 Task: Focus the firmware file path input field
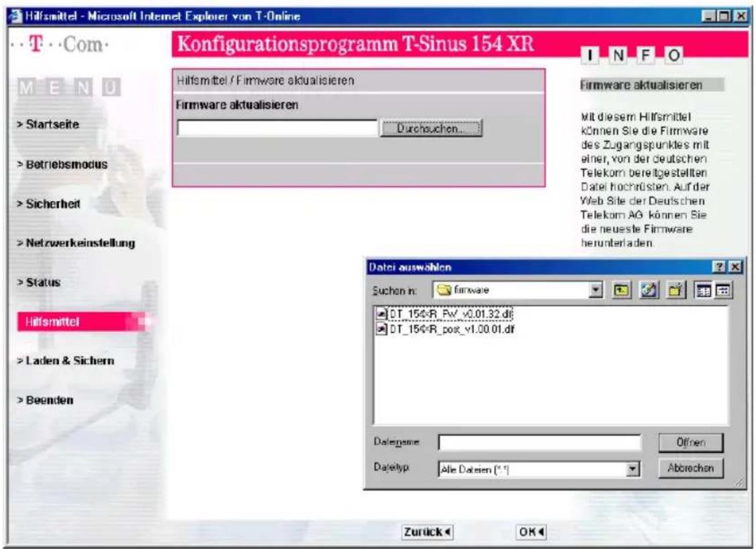[x=277, y=128]
